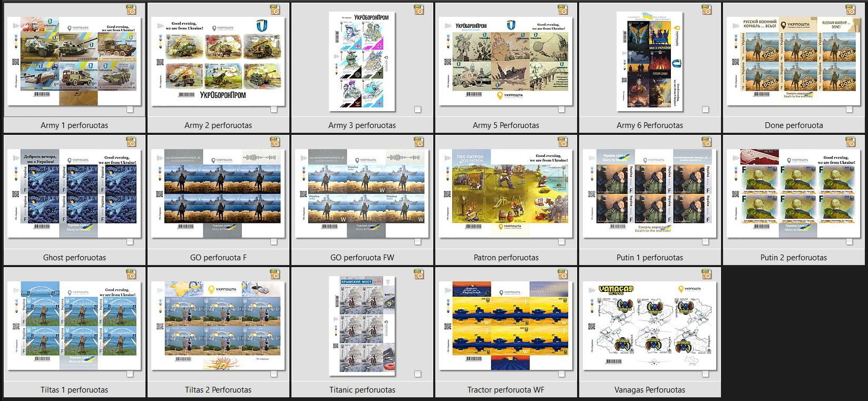Tick the checkbox for Army 2 perforuotas
Viewport: 868px width, 401px height.
[274, 110]
